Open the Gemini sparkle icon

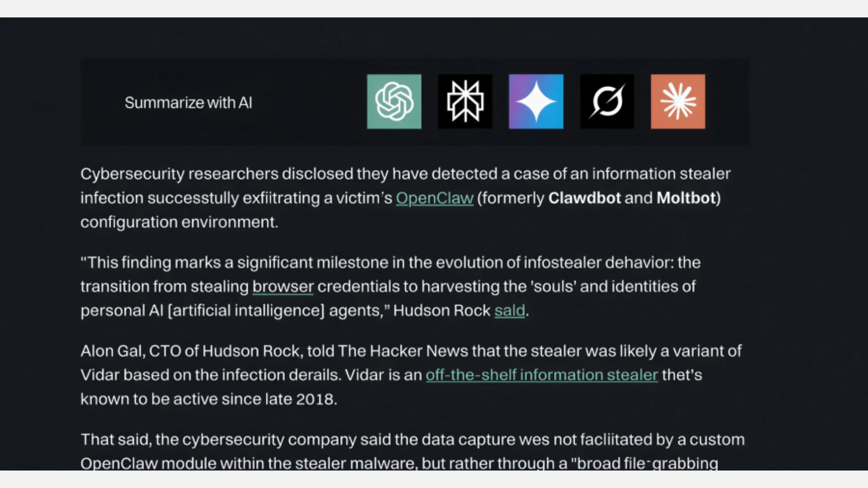536,102
